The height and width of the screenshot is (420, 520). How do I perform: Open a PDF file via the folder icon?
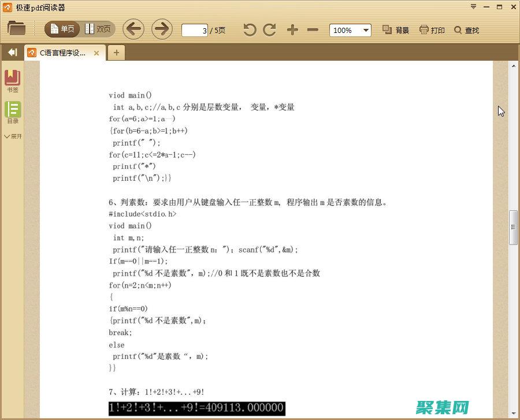tap(16, 29)
